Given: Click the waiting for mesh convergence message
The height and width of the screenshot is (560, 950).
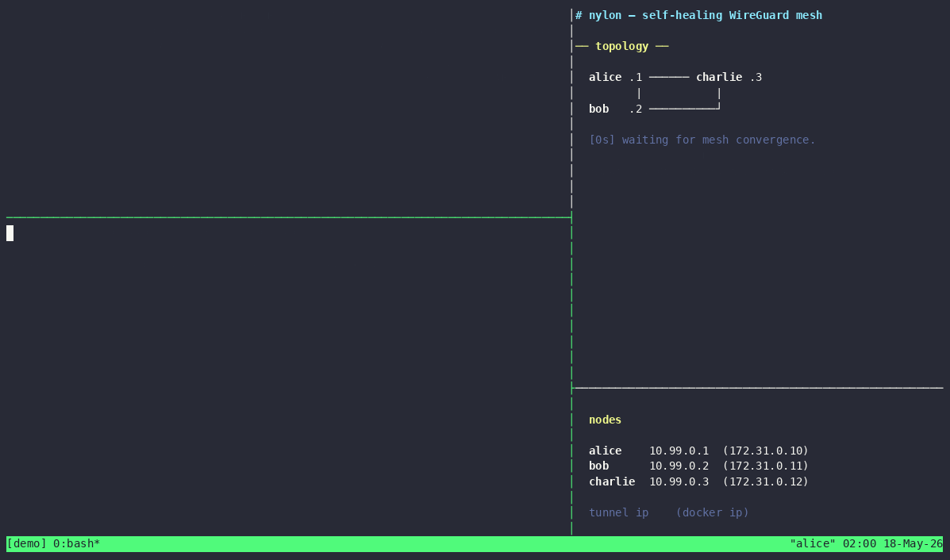Looking at the screenshot, I should click(702, 140).
